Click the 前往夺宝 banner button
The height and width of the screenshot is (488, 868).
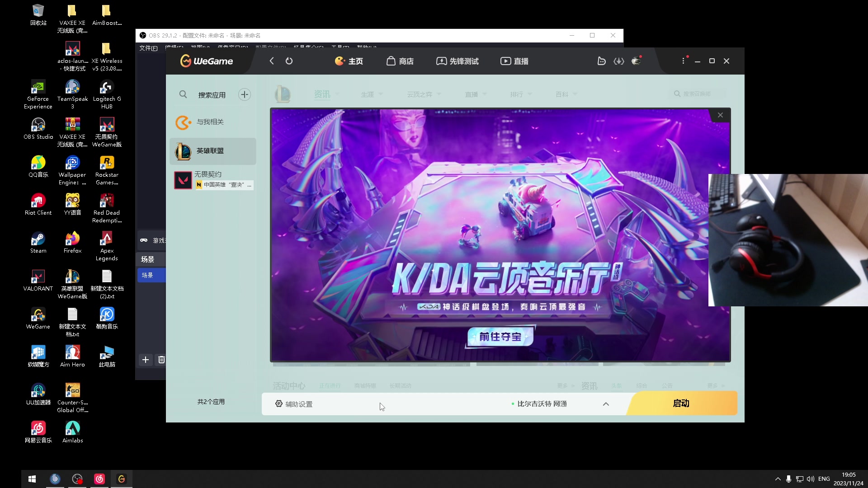click(x=500, y=337)
